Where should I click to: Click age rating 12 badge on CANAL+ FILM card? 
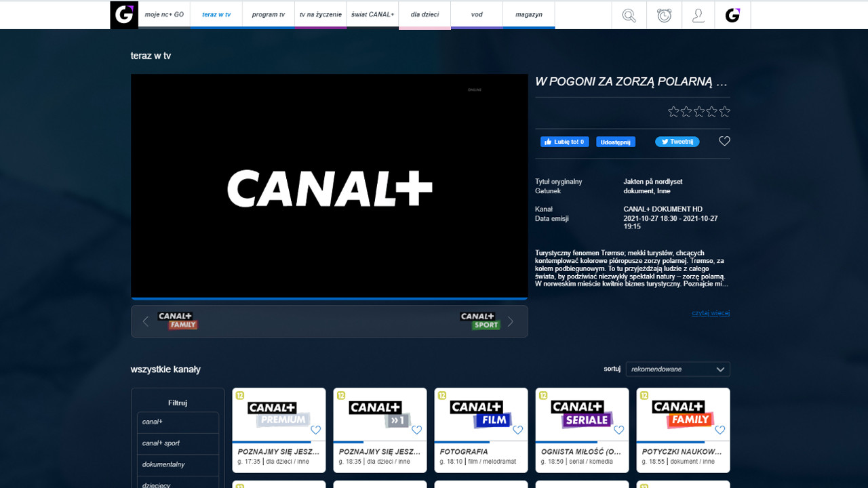click(441, 395)
